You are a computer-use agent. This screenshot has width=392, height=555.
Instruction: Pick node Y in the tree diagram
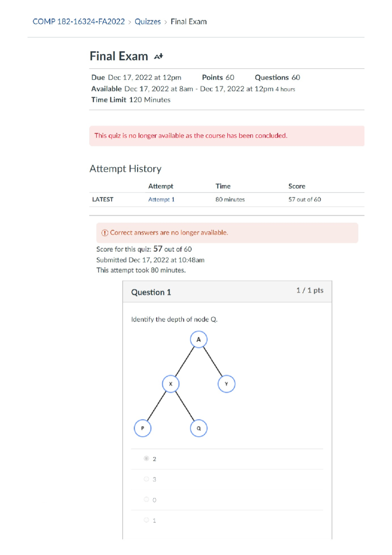(x=226, y=384)
